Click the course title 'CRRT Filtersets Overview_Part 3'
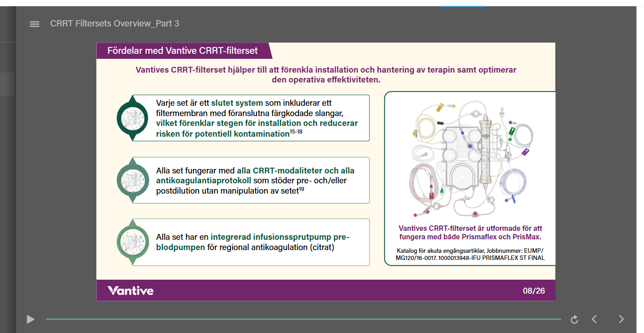The width and height of the screenshot is (644, 333). coord(115,23)
